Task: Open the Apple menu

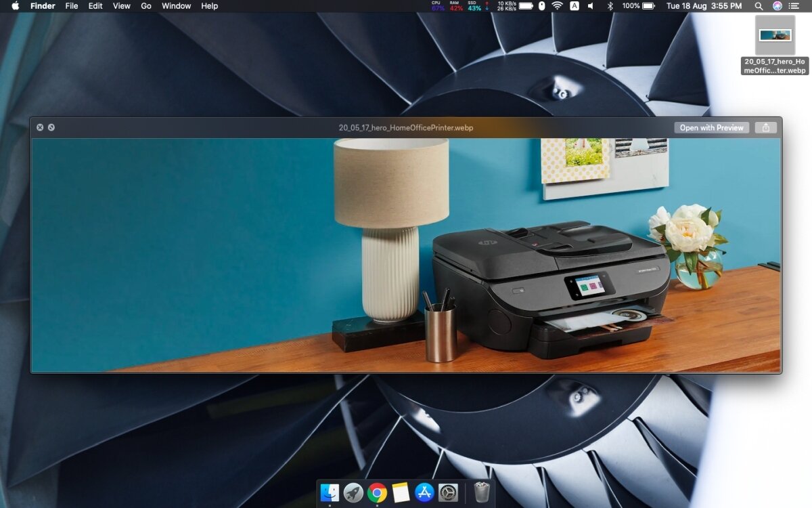Action: [15, 6]
